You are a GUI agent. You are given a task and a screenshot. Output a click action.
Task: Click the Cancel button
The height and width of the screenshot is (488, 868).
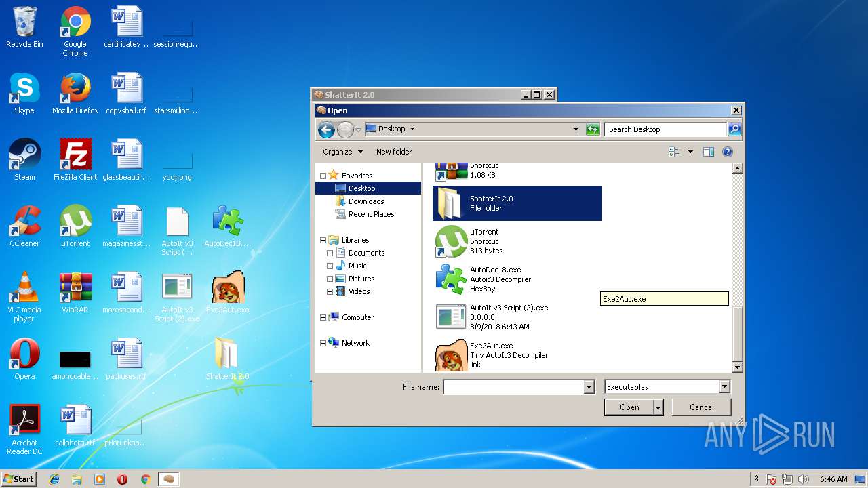tap(701, 407)
